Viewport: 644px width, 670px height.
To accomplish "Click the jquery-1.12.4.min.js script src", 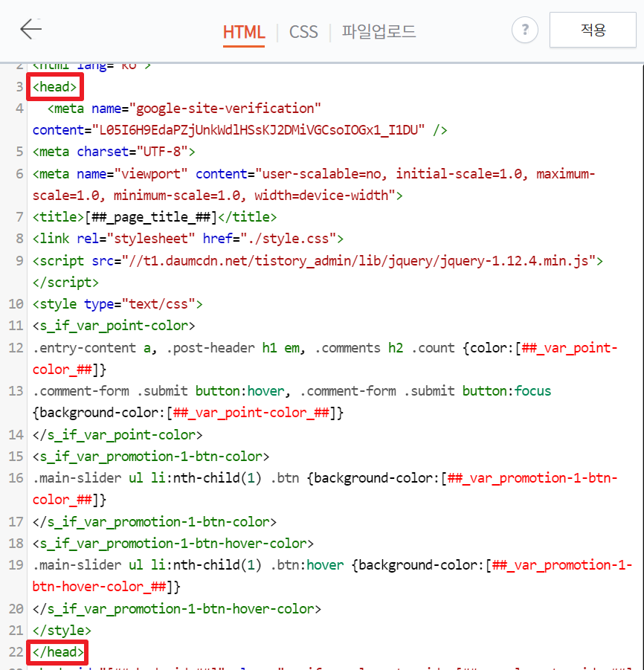I will click(x=362, y=261).
